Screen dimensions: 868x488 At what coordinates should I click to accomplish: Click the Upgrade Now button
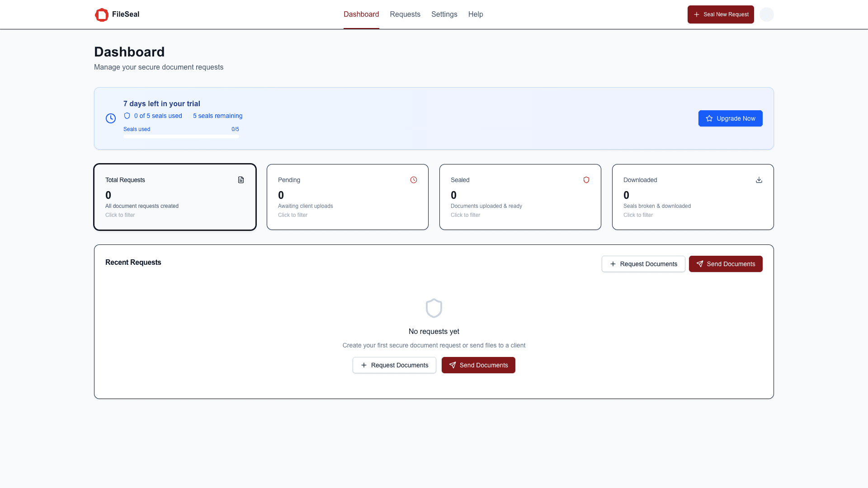pyautogui.click(x=731, y=118)
